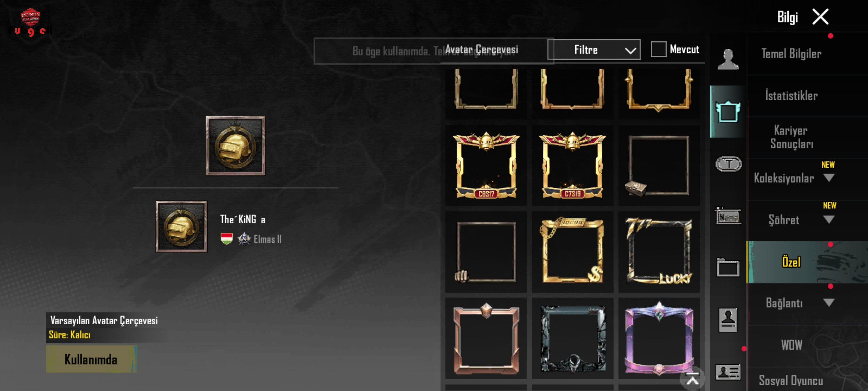Screen dimensions: 868x391
Task: Tick the Mevcut checkbox
Action: click(658, 49)
